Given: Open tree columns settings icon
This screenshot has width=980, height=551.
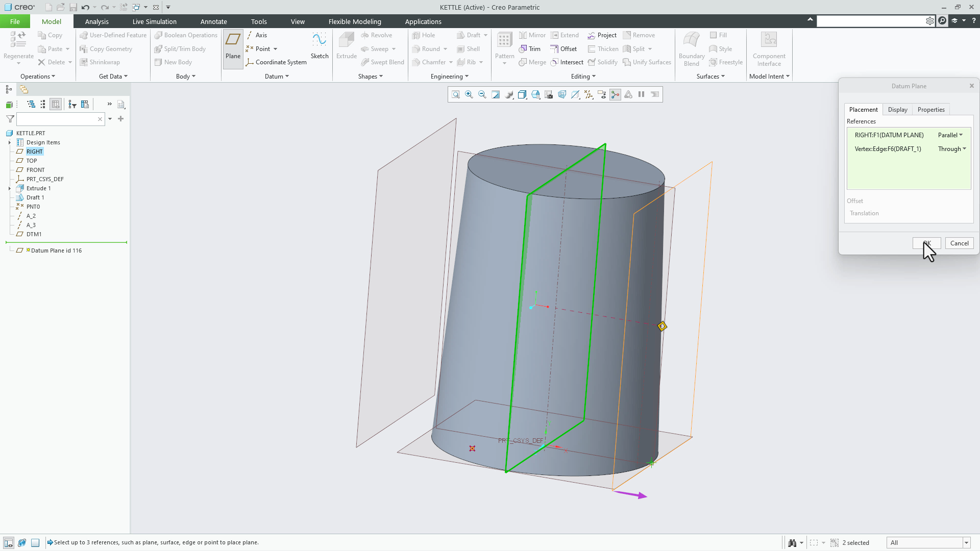Looking at the screenshot, I should coord(85,104).
